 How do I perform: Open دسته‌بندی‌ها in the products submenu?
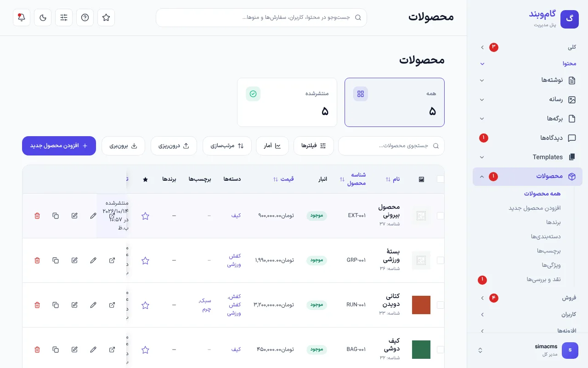click(x=546, y=236)
